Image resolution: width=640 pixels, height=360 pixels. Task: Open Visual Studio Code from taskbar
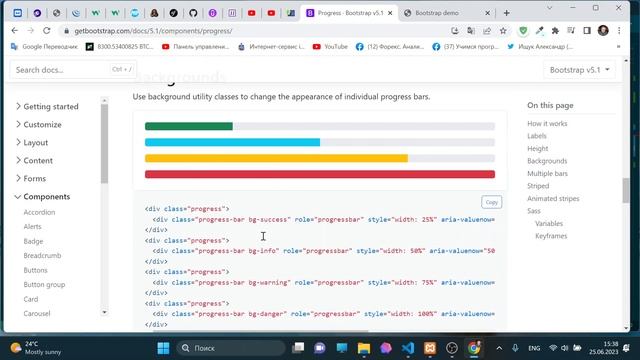(x=408, y=348)
